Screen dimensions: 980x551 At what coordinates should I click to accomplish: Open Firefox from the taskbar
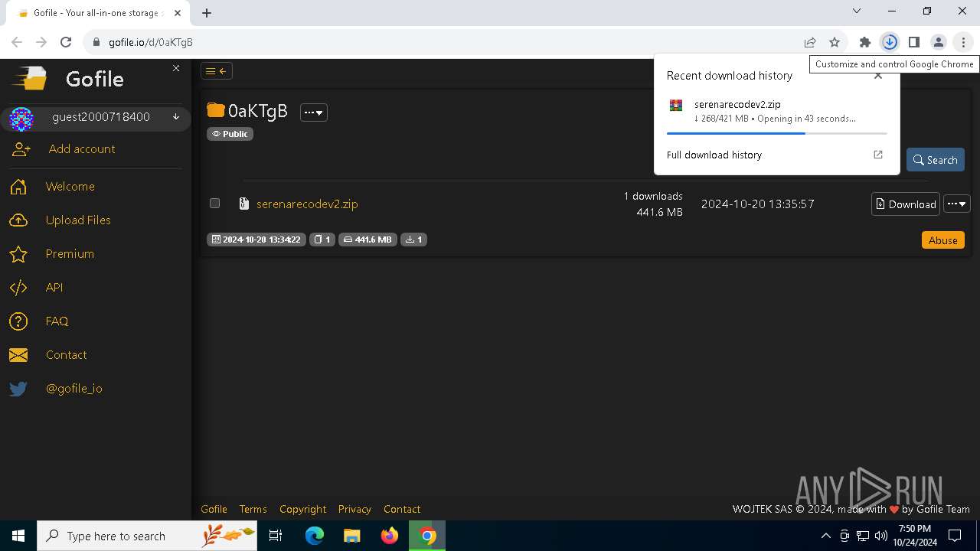pos(390,536)
